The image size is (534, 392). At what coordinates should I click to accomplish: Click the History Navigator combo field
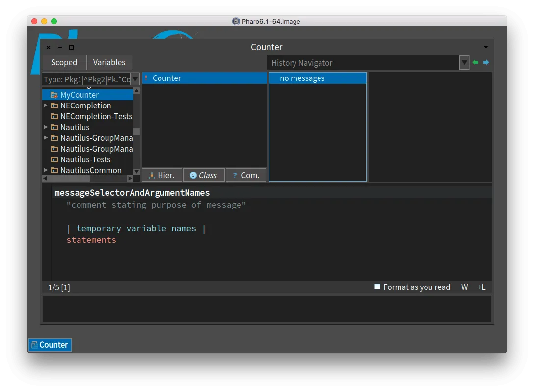(363, 63)
